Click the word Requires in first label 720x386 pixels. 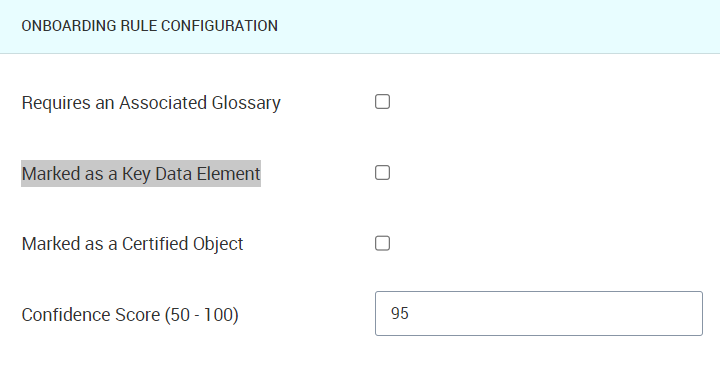[56, 103]
